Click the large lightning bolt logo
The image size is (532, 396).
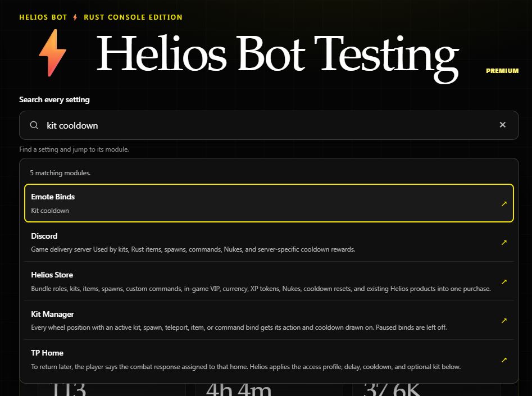pos(53,53)
